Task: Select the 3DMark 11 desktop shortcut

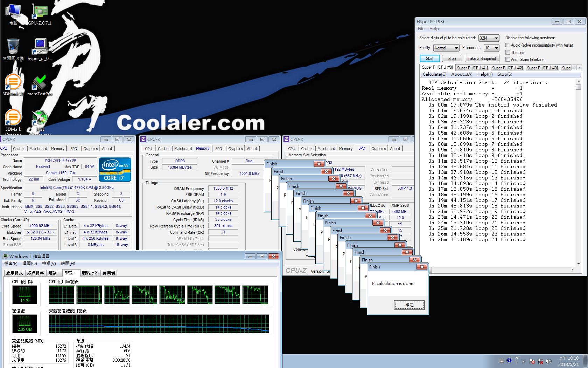Action: (13, 85)
